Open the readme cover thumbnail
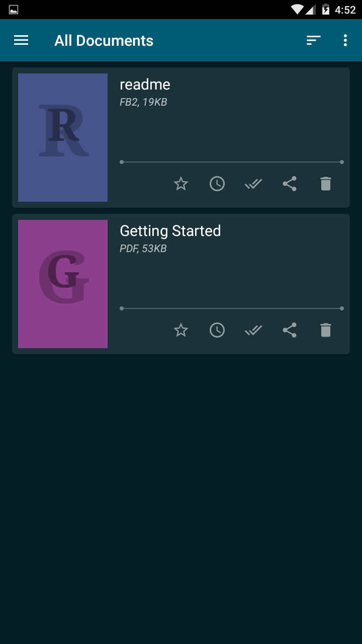 point(63,137)
